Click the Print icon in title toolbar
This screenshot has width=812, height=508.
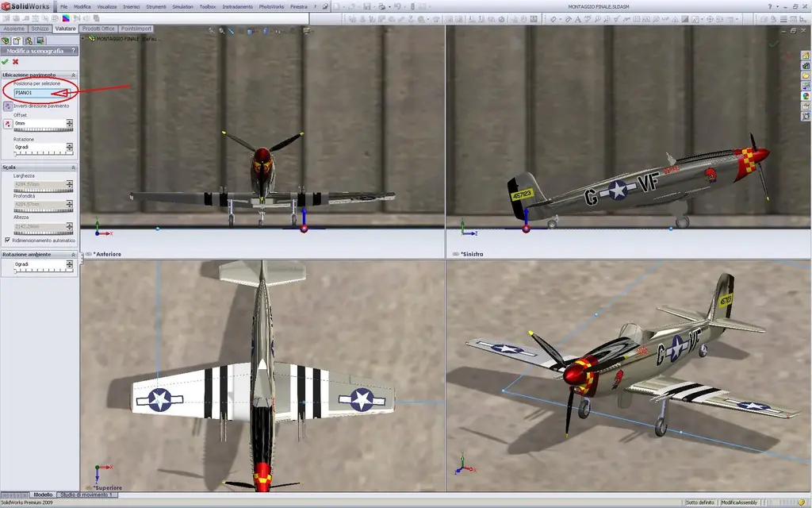381,6
